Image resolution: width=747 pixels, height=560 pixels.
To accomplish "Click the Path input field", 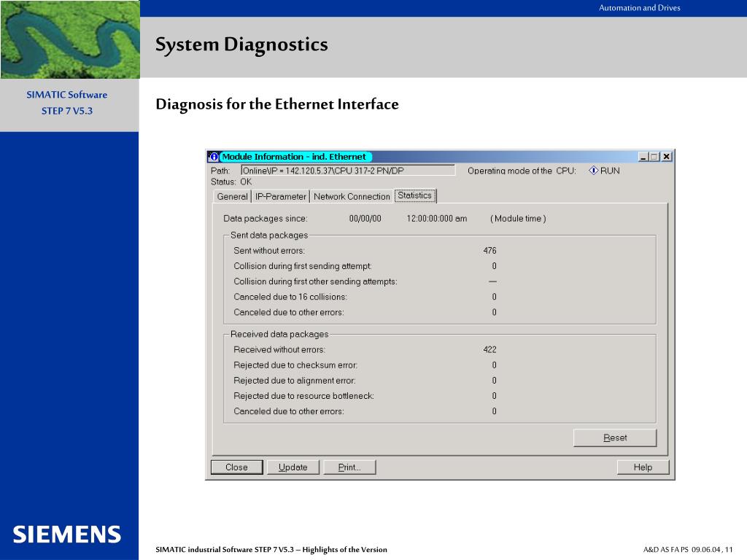I will pos(348,171).
